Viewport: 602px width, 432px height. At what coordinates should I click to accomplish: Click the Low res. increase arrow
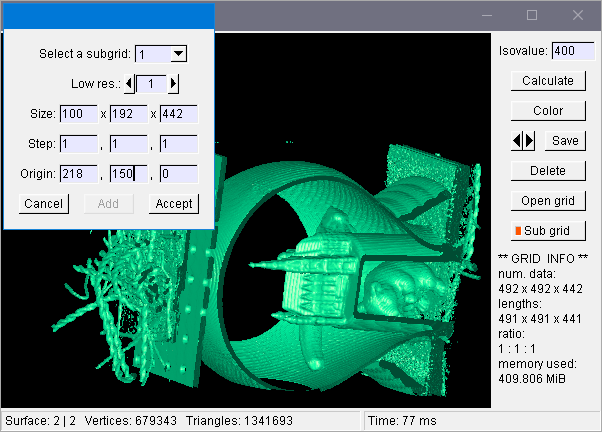(x=174, y=84)
